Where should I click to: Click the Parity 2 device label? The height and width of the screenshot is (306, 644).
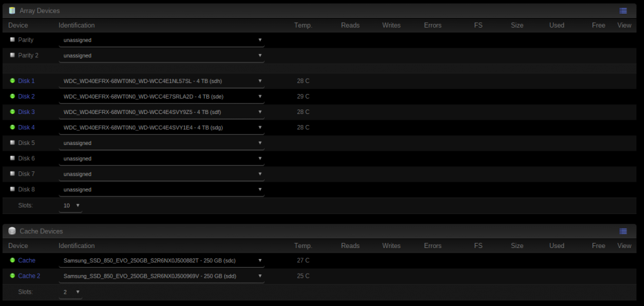28,55
